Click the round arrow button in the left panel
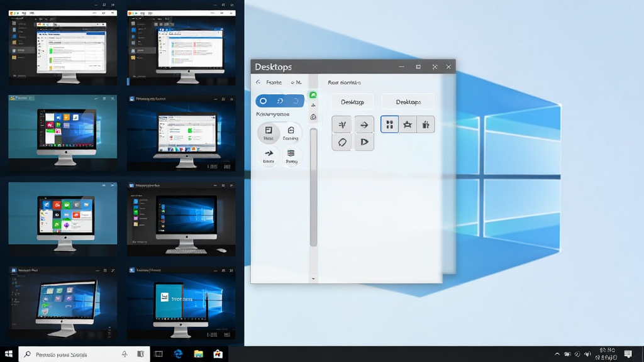644x362 pixels. click(269, 156)
